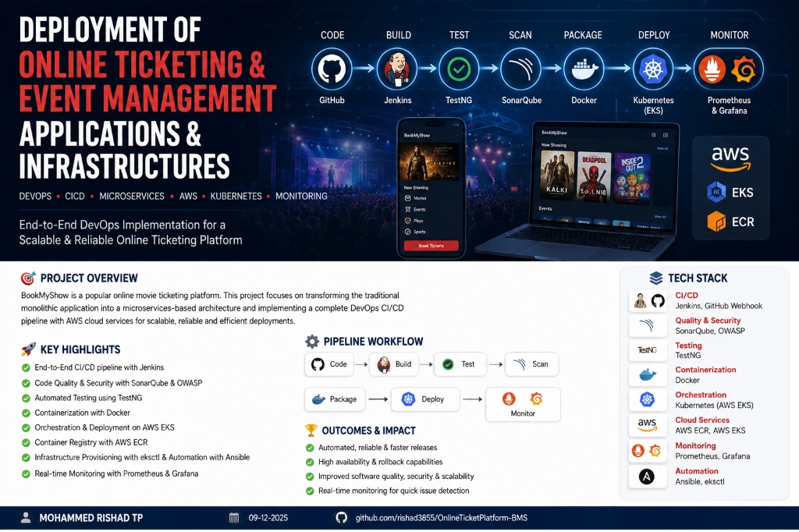Click the SonarQube icon beside Quality & Security
799x532 pixels.
pos(647,325)
